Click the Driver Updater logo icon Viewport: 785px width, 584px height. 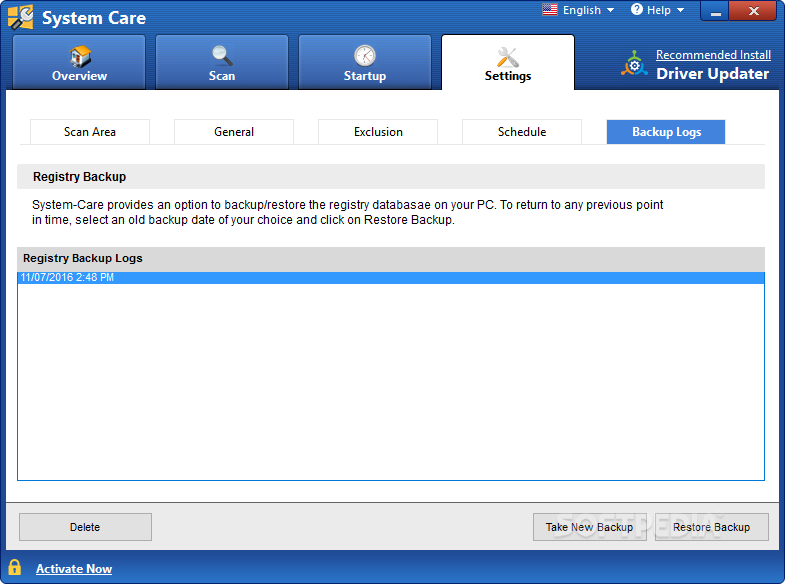(634, 64)
